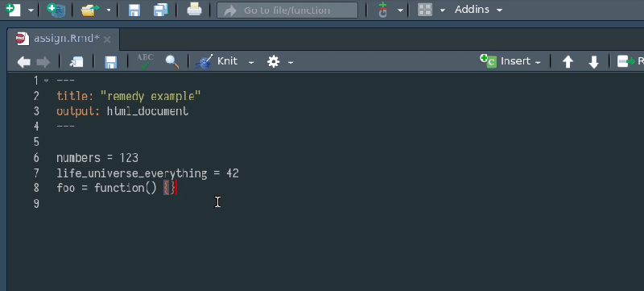Open the workspace panes layout icon
This screenshot has height=291, width=644.
pos(425,10)
